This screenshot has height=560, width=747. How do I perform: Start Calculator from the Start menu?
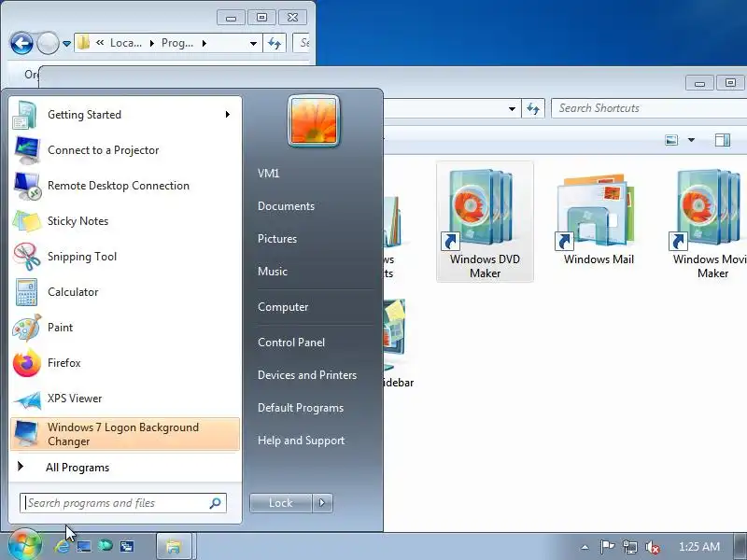[x=125, y=292]
